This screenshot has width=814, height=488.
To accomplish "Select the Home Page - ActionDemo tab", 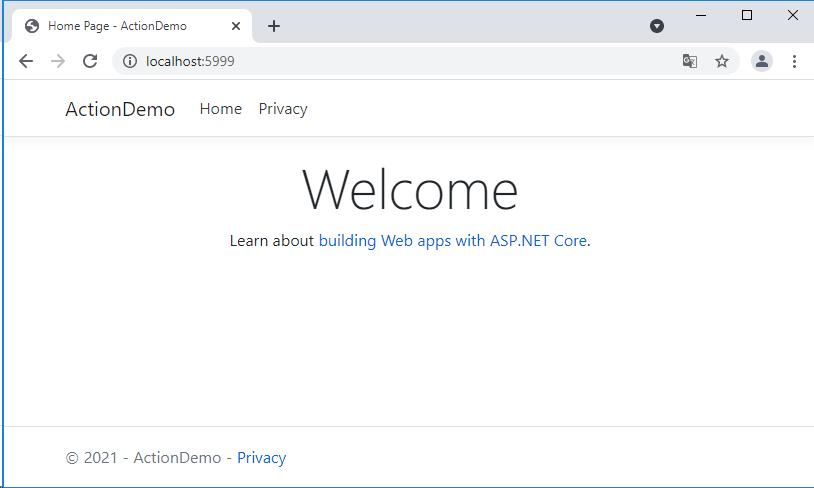I will coord(120,26).
